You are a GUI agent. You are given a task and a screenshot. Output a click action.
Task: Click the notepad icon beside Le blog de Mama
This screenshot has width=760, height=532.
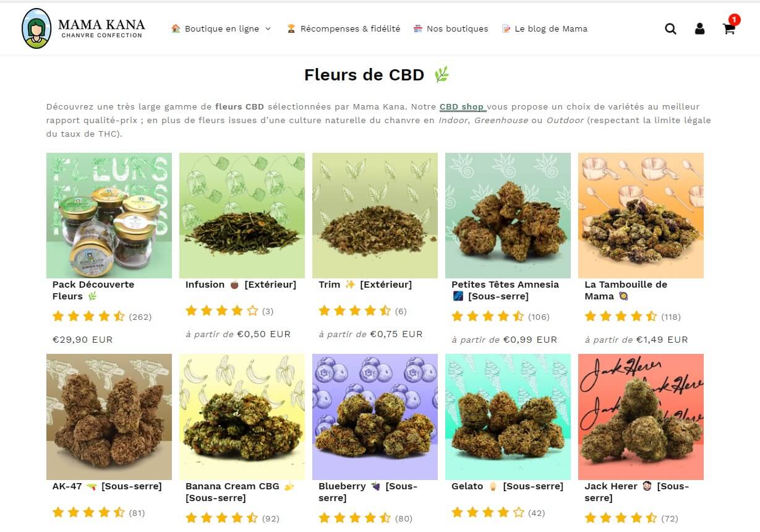(506, 28)
